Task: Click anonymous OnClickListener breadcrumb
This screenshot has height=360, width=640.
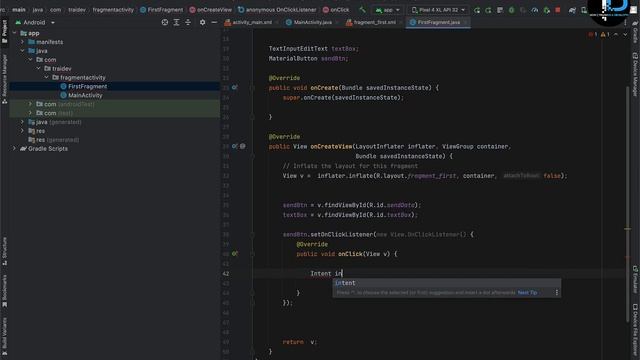Action: pyautogui.click(x=277, y=10)
